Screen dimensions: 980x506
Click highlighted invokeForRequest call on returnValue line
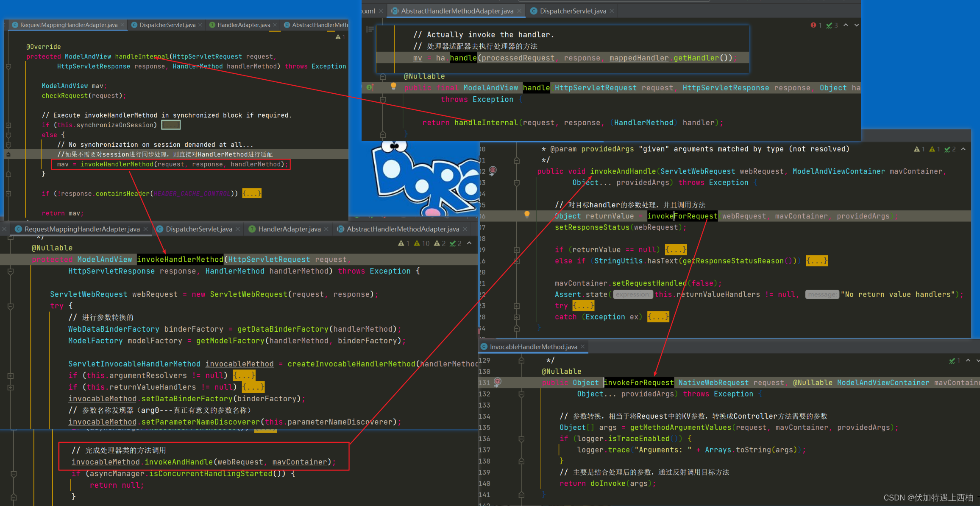coord(682,216)
